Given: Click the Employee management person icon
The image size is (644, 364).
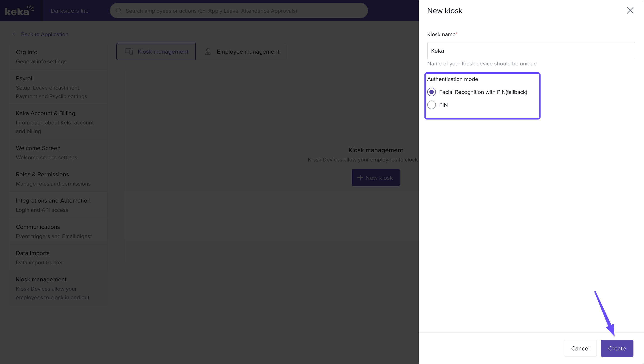Looking at the screenshot, I should click(x=207, y=51).
